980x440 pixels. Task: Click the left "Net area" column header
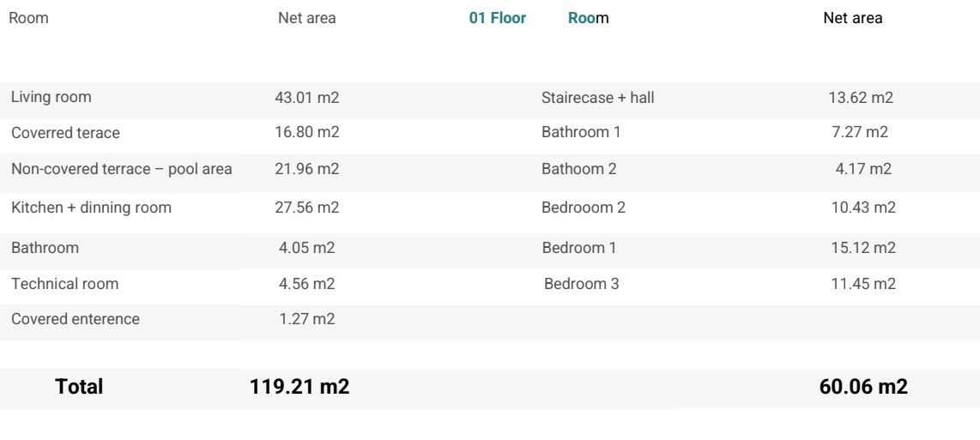(307, 18)
